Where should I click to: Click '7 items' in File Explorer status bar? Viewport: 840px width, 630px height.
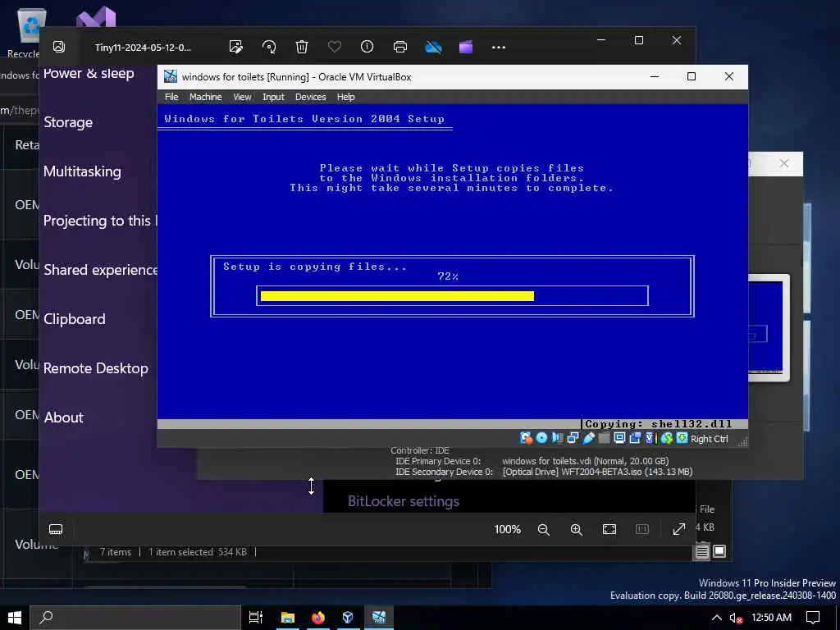point(115,552)
